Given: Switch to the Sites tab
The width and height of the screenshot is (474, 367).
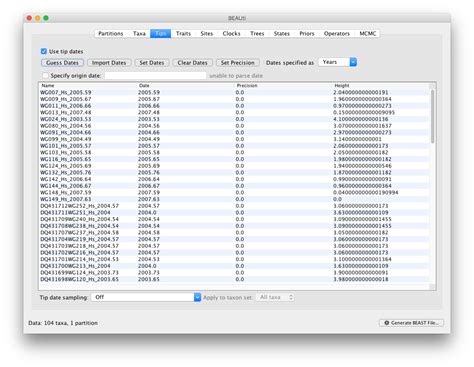Looking at the screenshot, I should (x=207, y=33).
